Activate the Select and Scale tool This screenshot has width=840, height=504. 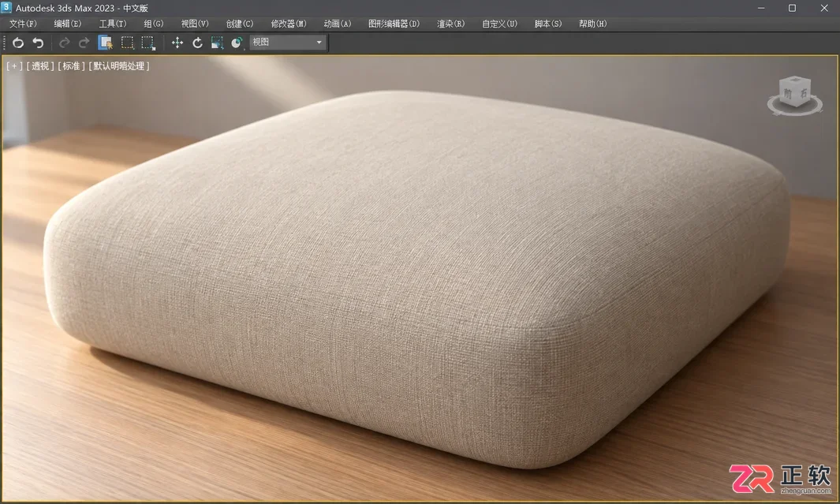pyautogui.click(x=217, y=43)
